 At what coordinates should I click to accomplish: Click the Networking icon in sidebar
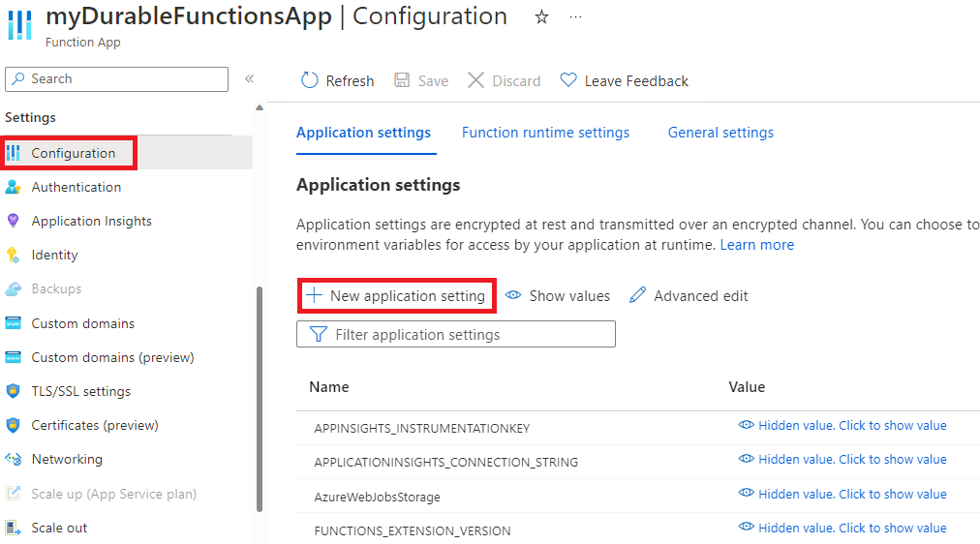[14, 459]
